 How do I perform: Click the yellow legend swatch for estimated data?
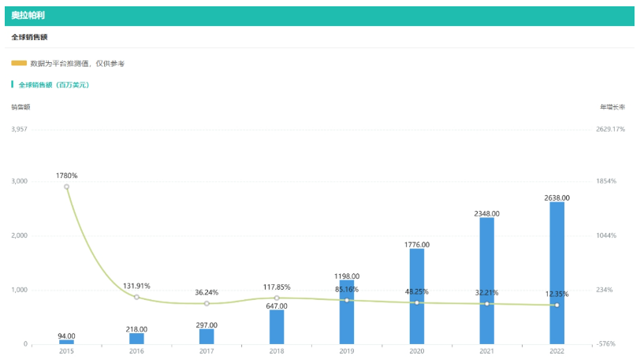coord(19,63)
